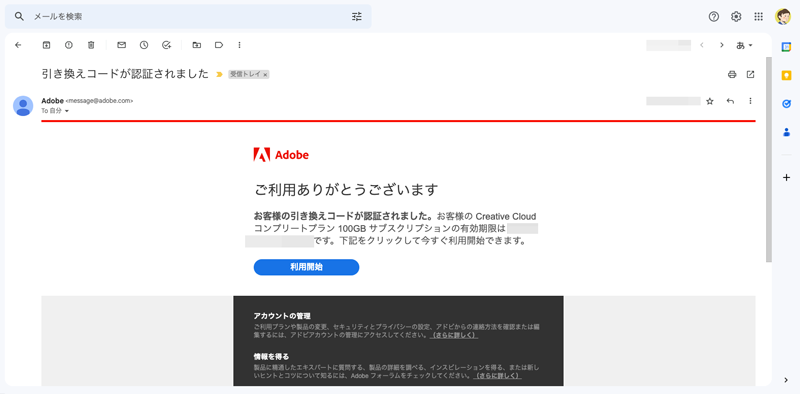Open Google Keep side panel
This screenshot has height=394, width=800.
pos(786,76)
